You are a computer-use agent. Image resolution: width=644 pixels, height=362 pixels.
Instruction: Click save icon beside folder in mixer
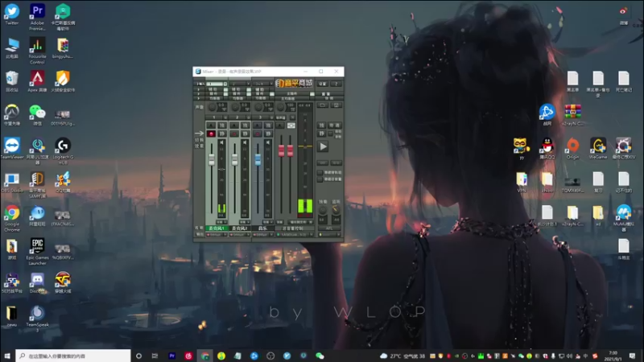(x=336, y=105)
